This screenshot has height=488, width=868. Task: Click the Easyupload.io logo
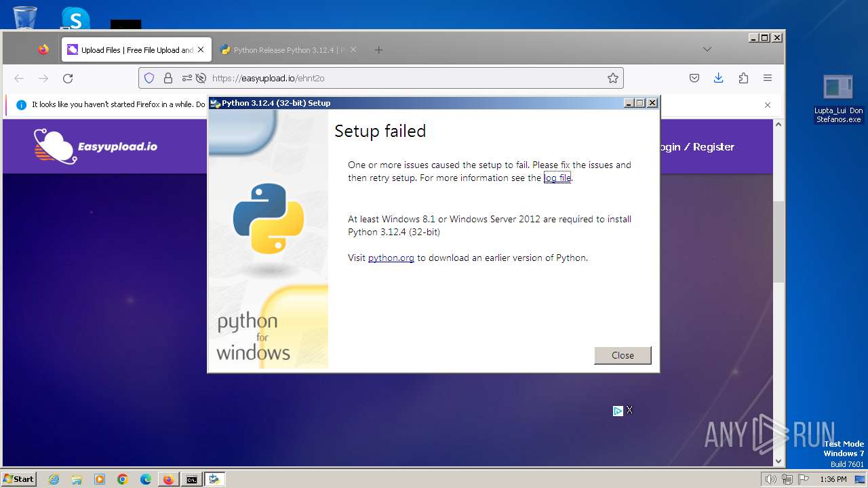click(96, 146)
